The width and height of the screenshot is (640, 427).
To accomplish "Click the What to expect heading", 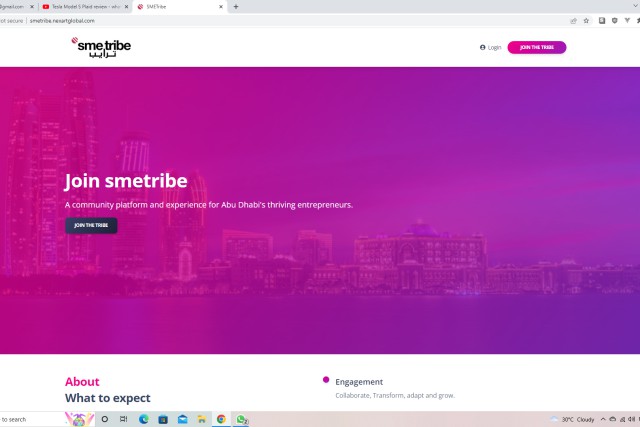I will (108, 398).
